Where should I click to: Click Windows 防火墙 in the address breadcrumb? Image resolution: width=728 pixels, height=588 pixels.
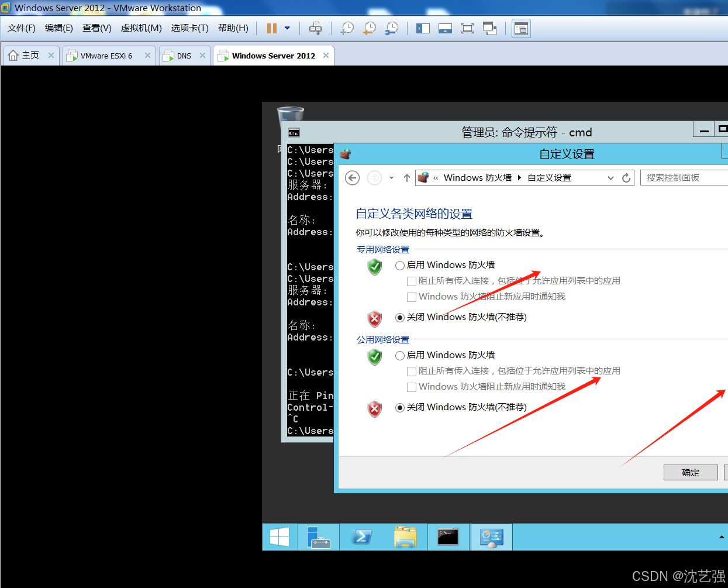(478, 178)
